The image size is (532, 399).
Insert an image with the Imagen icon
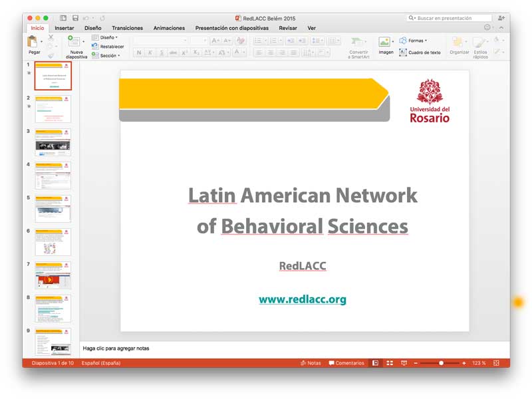(x=385, y=43)
